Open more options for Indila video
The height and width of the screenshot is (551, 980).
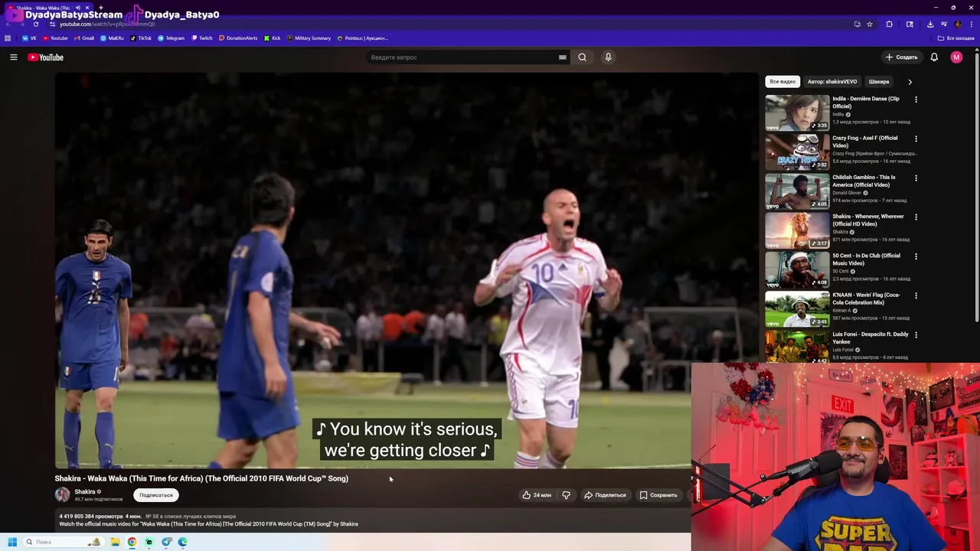point(916,99)
